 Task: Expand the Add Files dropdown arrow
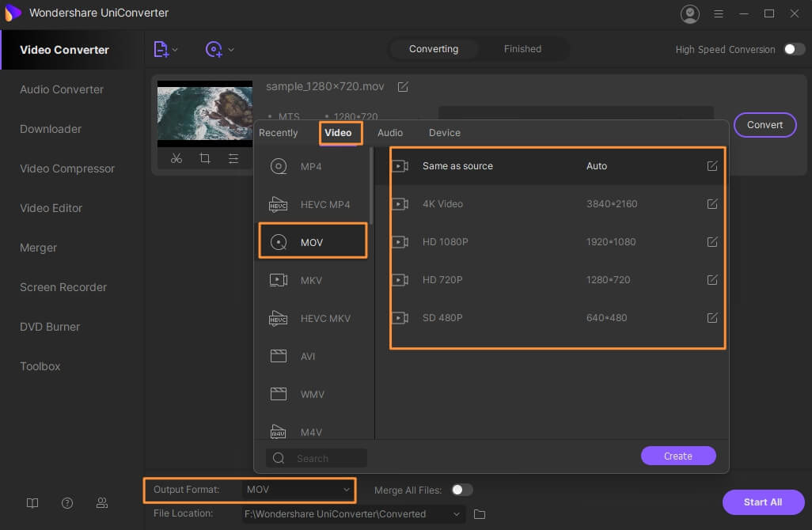tap(175, 50)
